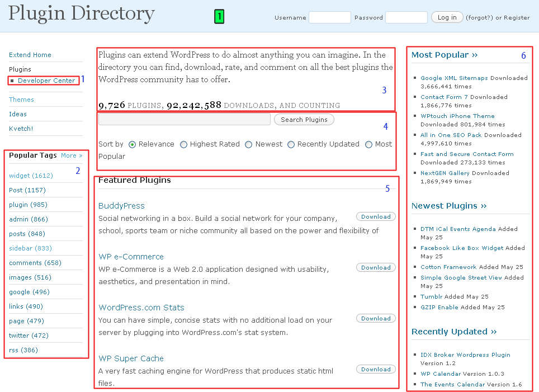The image size is (539, 392).
Task: Open the admin (866) tag
Action: tap(29, 219)
